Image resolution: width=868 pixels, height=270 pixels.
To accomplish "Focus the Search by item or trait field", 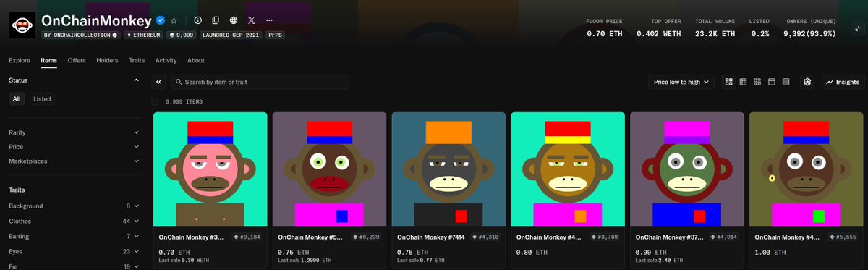I will 260,82.
